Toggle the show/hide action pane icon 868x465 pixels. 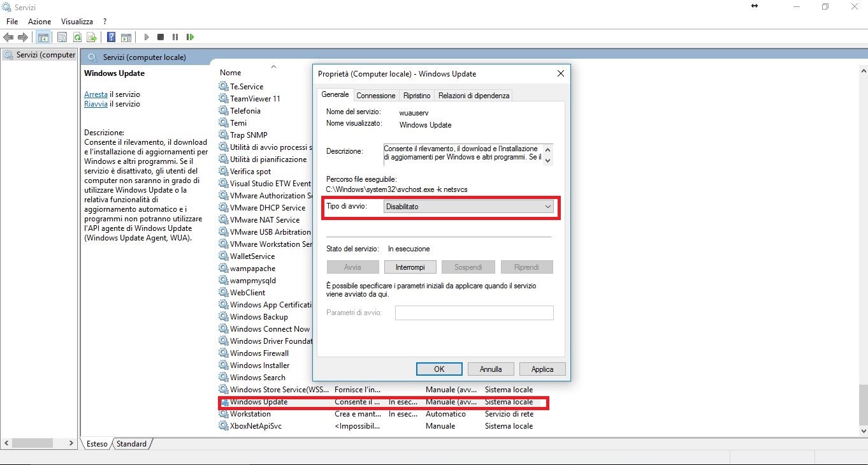[x=126, y=38]
